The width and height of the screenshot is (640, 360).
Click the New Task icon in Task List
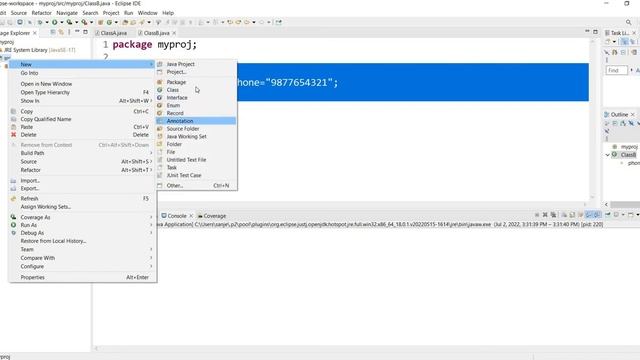(608, 42)
